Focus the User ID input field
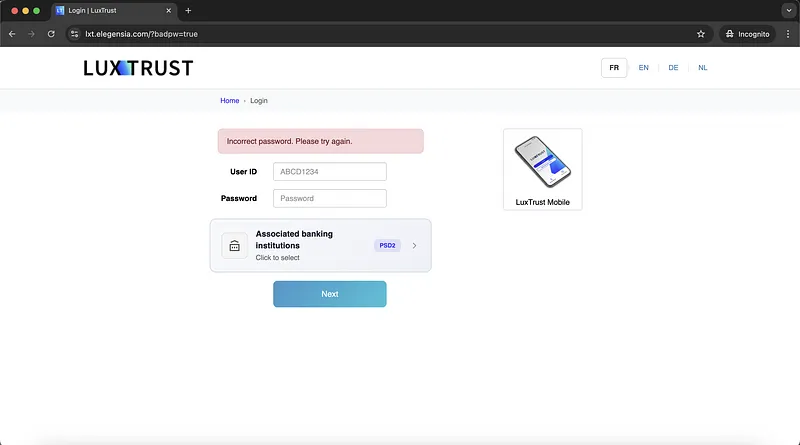This screenshot has width=800, height=445. pos(330,171)
